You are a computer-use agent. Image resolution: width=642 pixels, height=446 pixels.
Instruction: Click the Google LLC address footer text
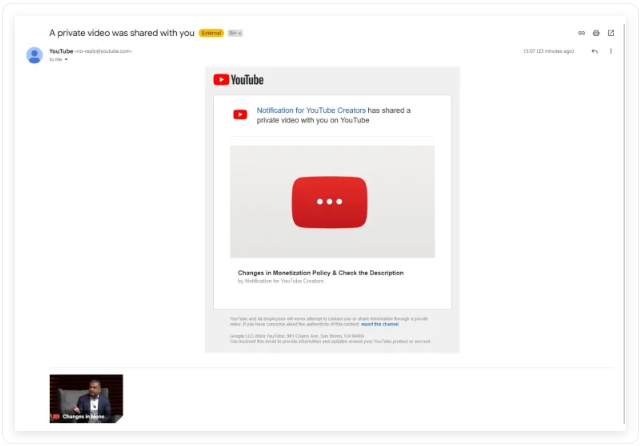297,336
